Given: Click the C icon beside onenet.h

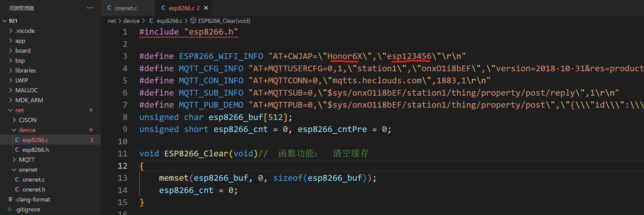Looking at the screenshot, I should [x=17, y=189].
